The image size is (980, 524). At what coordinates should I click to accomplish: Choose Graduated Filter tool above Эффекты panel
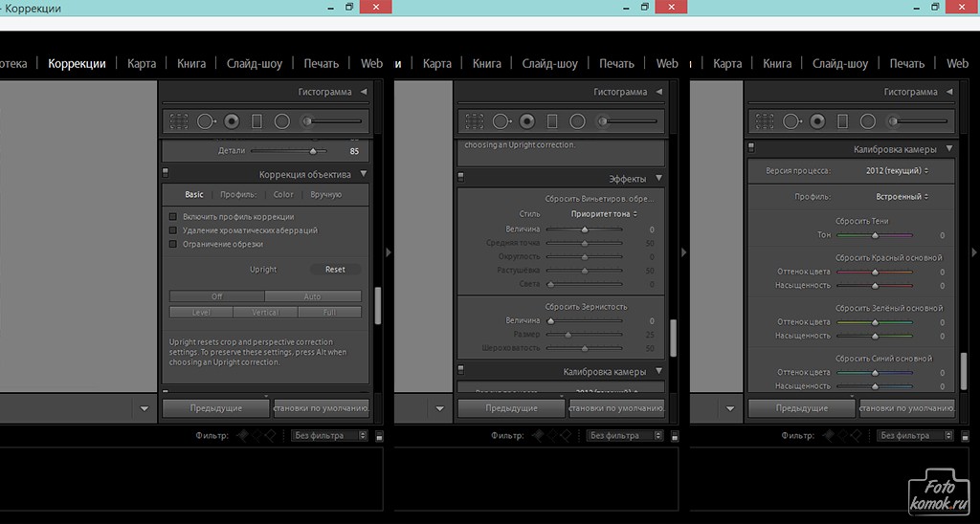point(551,121)
